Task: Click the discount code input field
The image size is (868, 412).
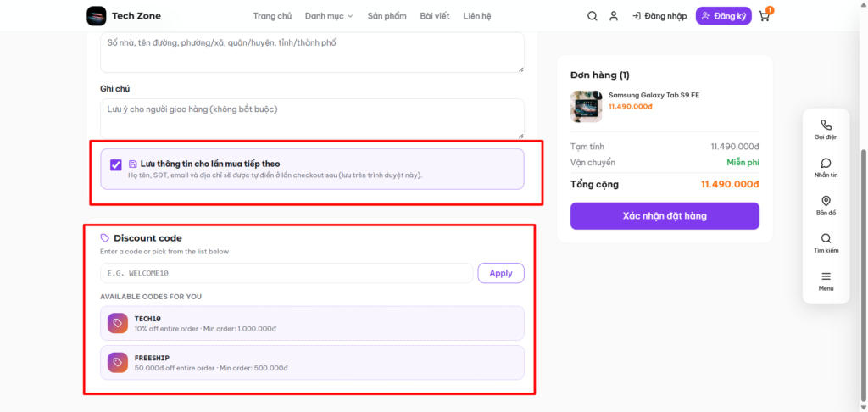Action: pyautogui.click(x=287, y=273)
